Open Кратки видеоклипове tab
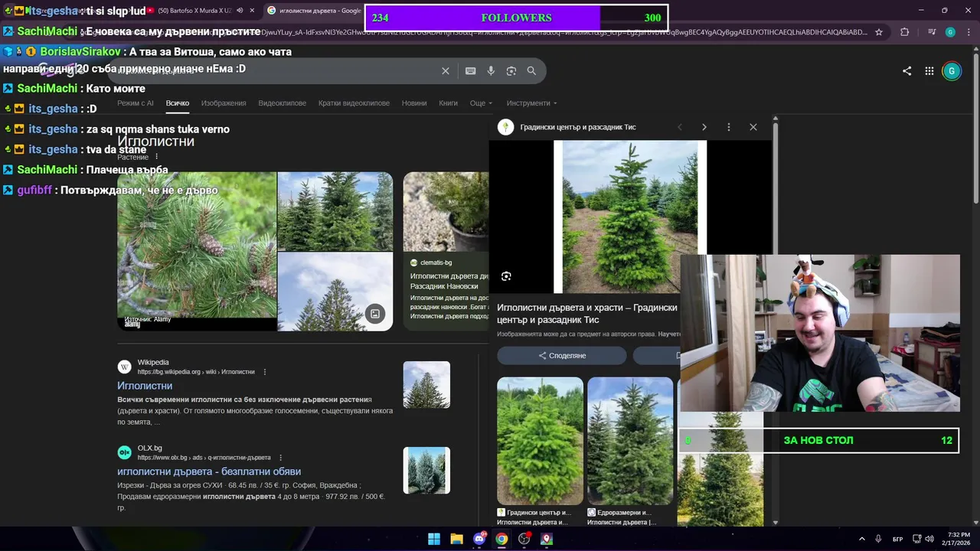Image resolution: width=980 pixels, height=551 pixels. 354,103
